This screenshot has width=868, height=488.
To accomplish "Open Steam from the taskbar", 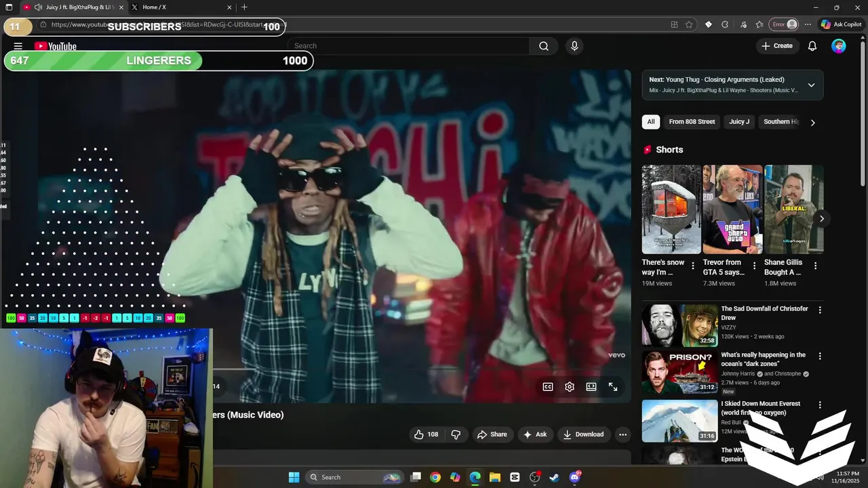I will 555,477.
